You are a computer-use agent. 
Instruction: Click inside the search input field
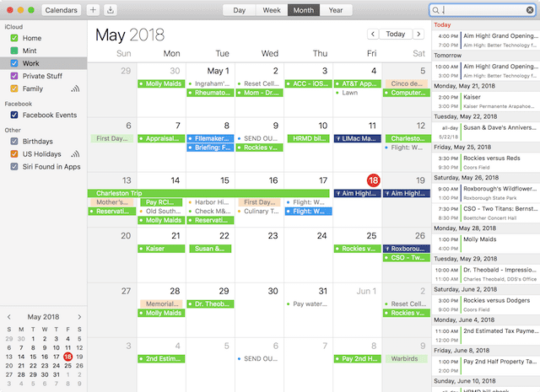483,10
